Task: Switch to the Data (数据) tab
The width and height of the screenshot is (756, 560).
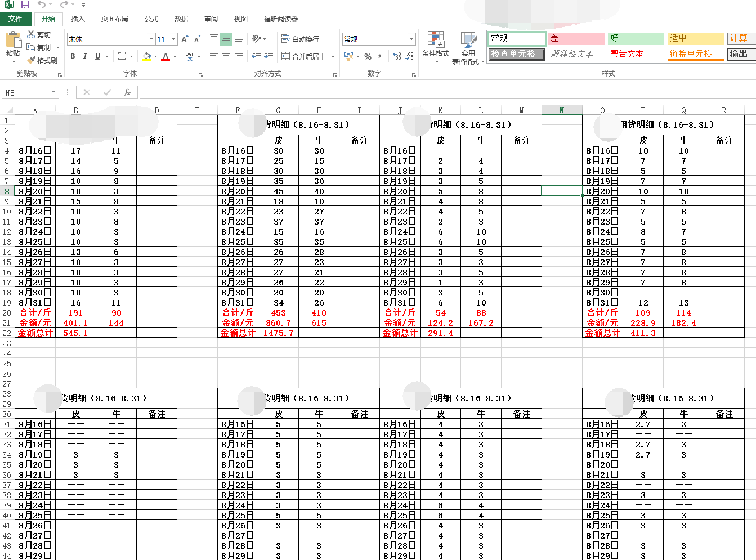Action: click(181, 19)
